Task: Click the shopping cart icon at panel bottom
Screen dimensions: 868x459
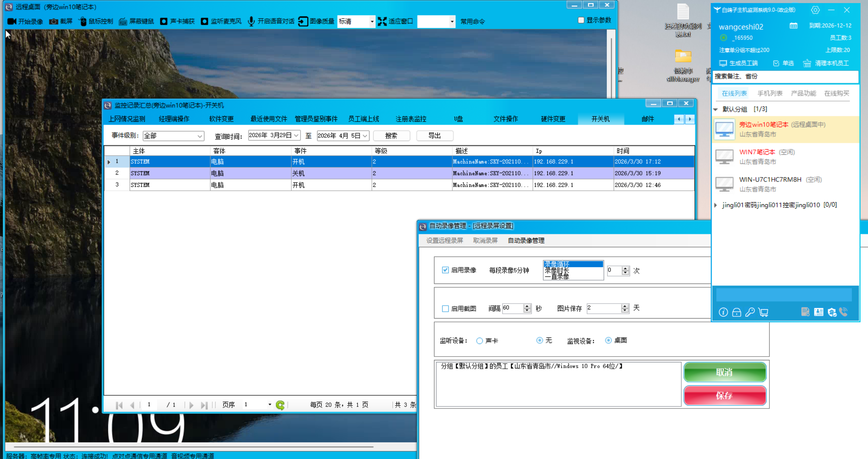Action: [x=763, y=312]
